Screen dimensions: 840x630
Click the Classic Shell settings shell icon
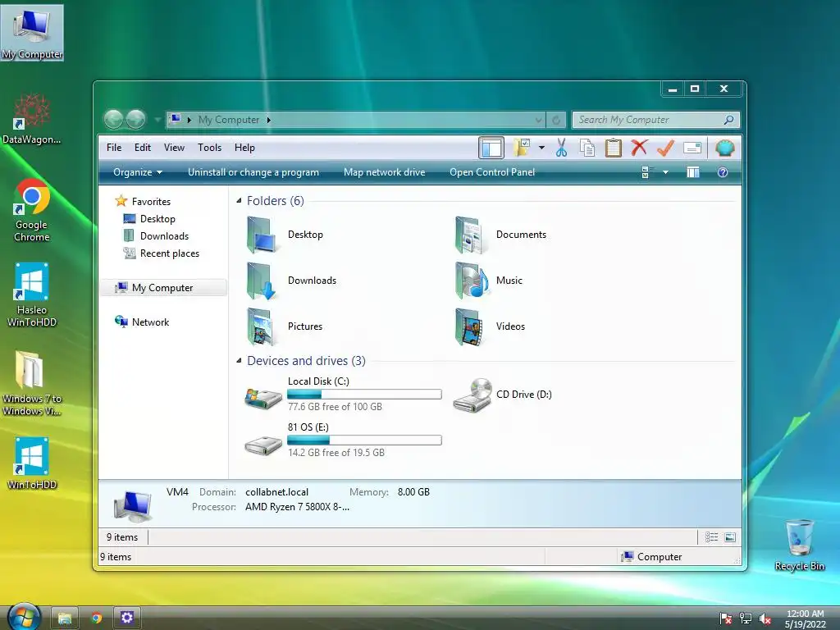click(x=725, y=148)
